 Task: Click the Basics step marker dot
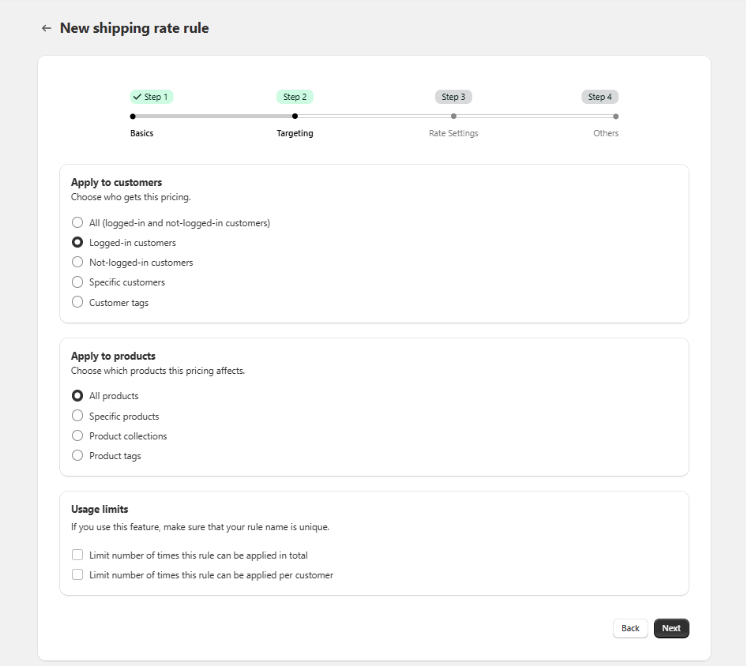[133, 116]
